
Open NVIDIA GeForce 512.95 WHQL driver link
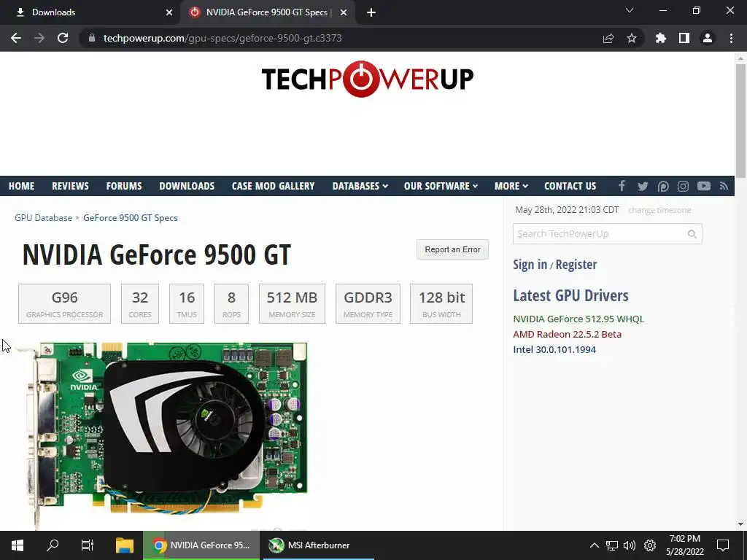click(578, 319)
